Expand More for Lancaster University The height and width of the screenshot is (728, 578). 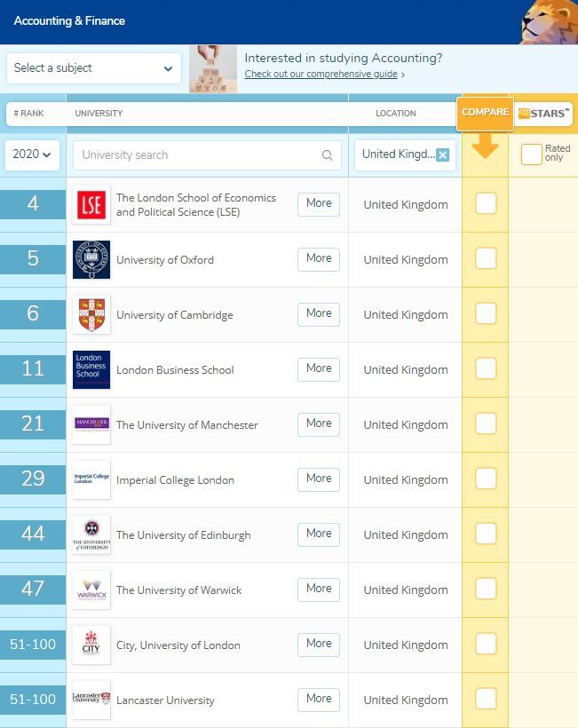pos(319,699)
